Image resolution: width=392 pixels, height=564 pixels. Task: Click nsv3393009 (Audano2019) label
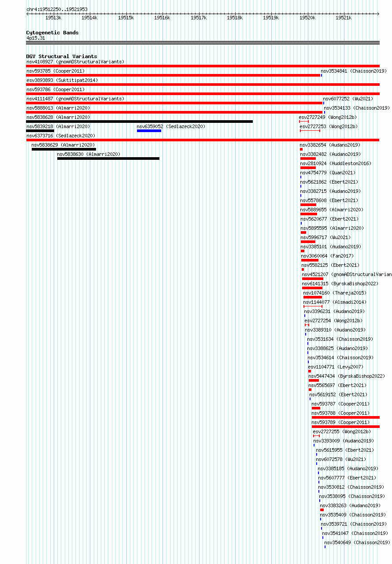[x=344, y=441]
